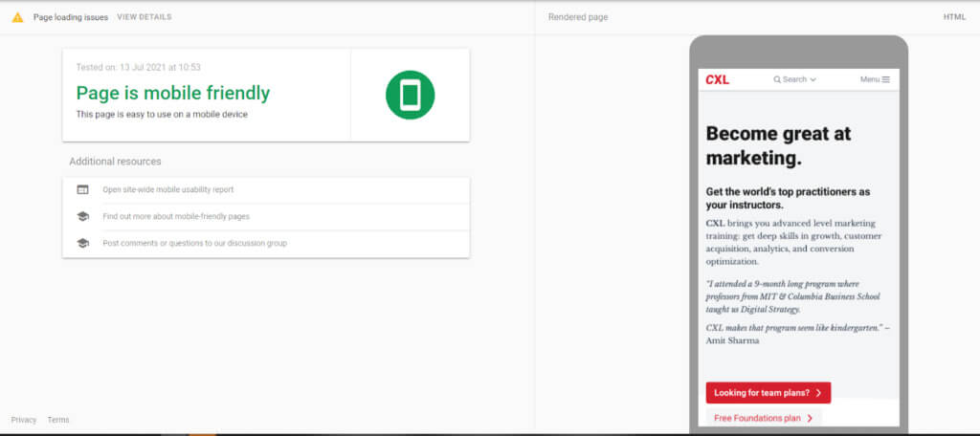Image resolution: width=980 pixels, height=436 pixels.
Task: Click arrow on Looking for team plans button
Action: tap(818, 393)
